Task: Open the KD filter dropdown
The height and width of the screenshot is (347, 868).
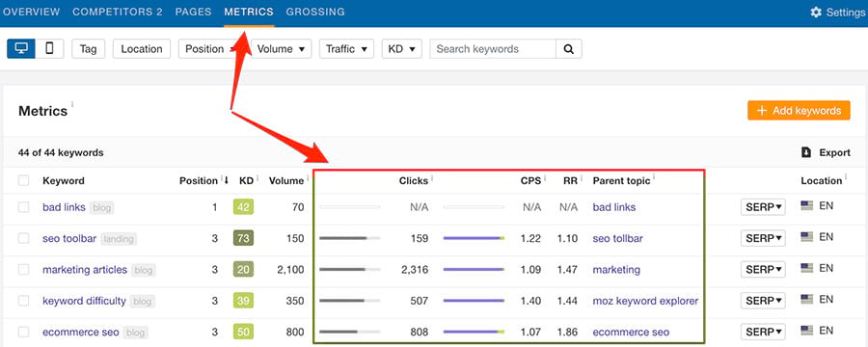Action: 402,49
